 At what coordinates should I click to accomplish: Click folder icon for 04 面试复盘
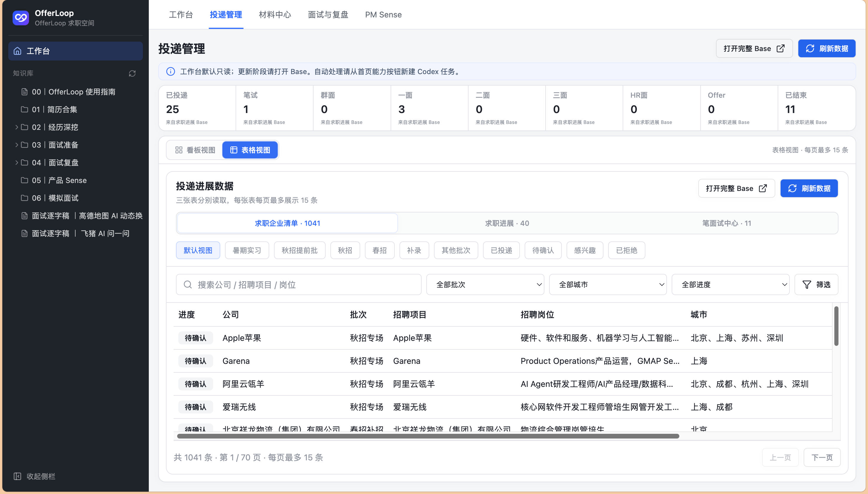click(x=25, y=163)
